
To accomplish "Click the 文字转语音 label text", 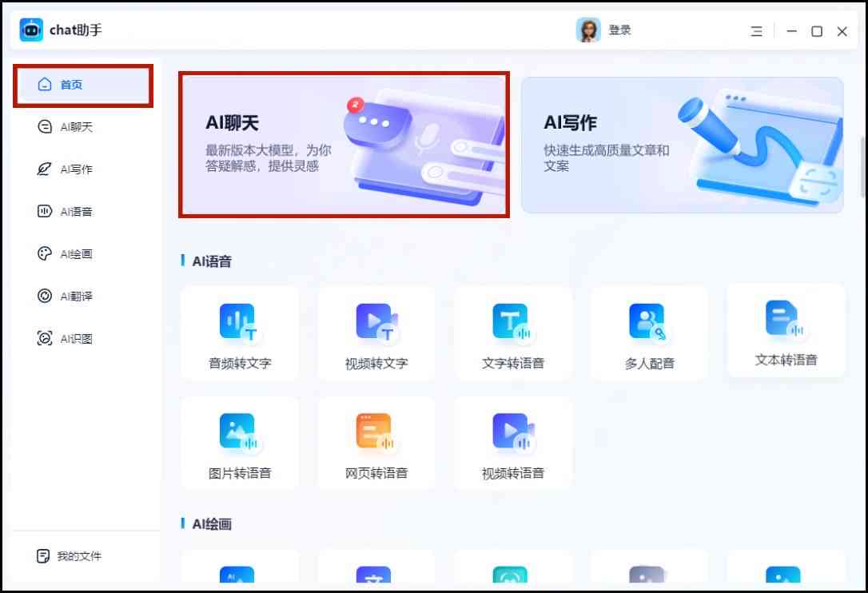I will pyautogui.click(x=512, y=363).
